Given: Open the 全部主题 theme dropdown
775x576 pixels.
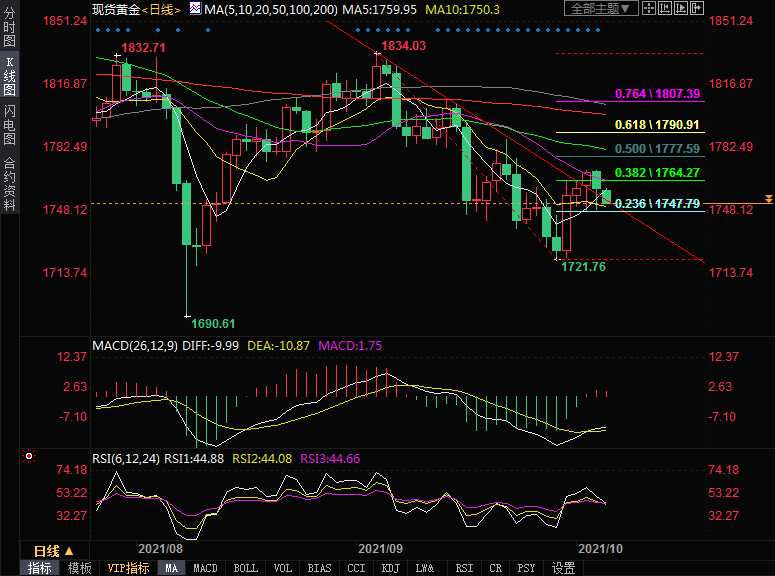Looking at the screenshot, I should (x=601, y=9).
